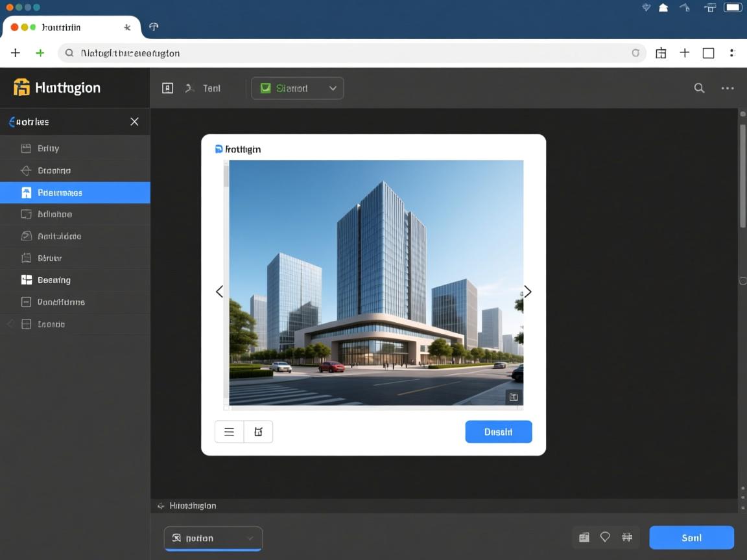
Task: Expand the bottom-left notion dropdown
Action: coord(213,538)
